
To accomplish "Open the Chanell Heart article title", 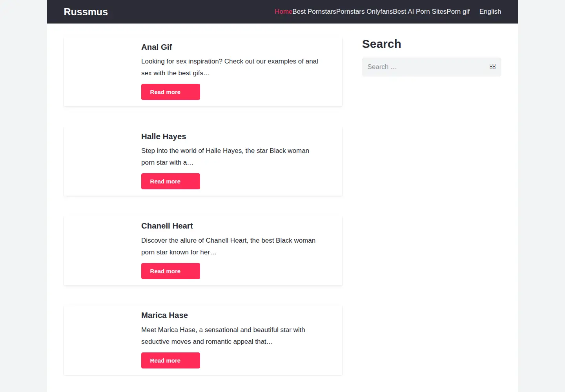I will 167,226.
